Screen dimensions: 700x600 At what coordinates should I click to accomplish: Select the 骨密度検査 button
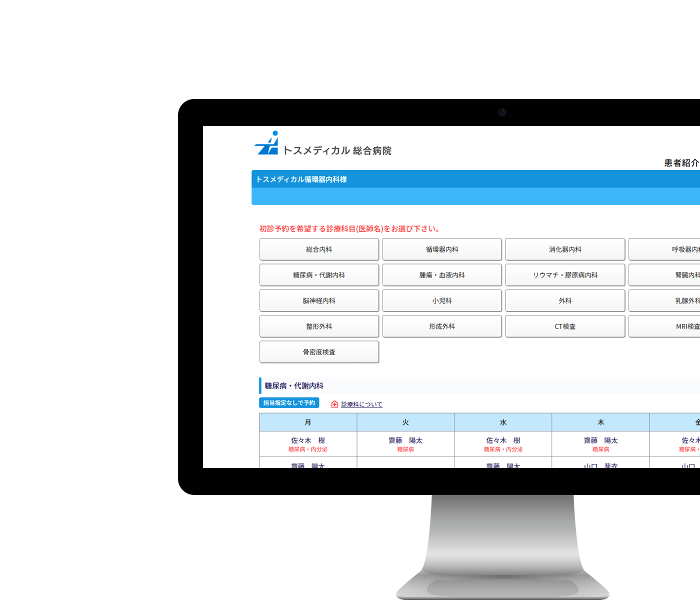(x=319, y=352)
